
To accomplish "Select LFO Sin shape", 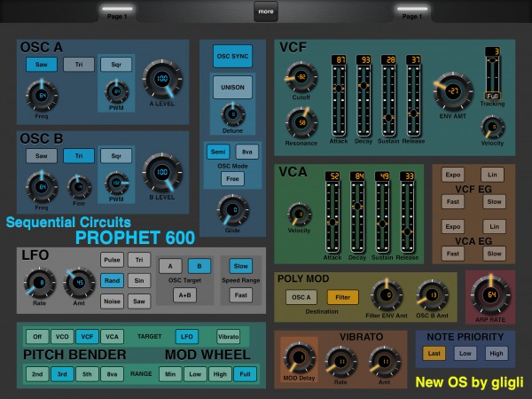I will (139, 280).
